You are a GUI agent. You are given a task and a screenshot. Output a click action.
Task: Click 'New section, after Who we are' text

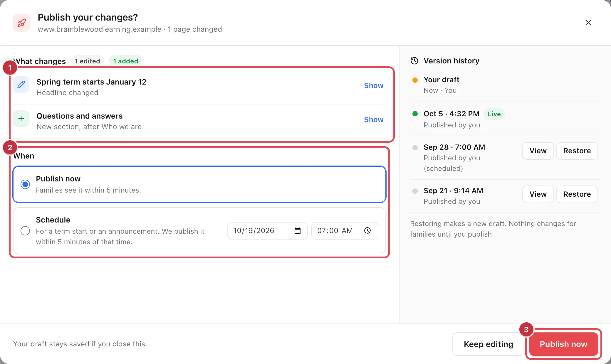pos(89,127)
